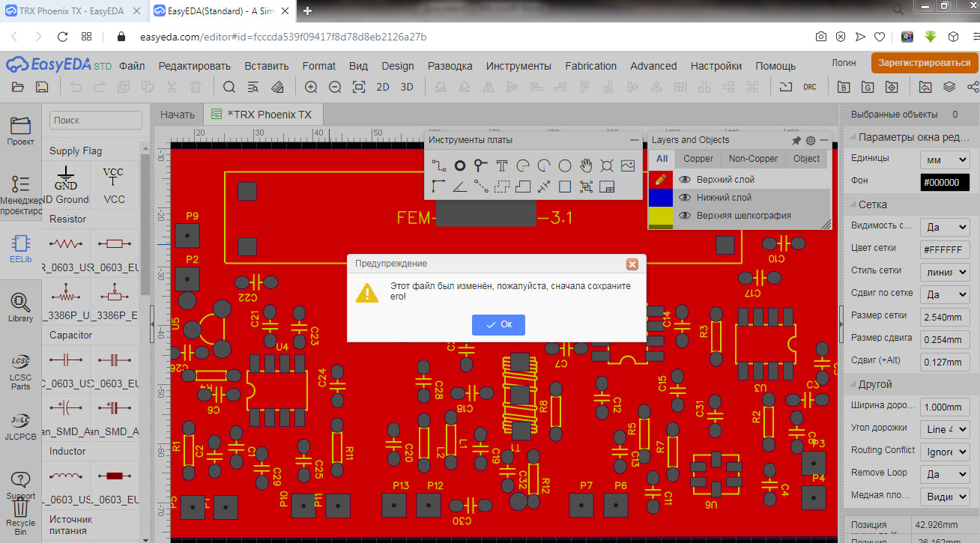Pick the Text tool in PCB tools
The width and height of the screenshot is (980, 543).
click(502, 166)
